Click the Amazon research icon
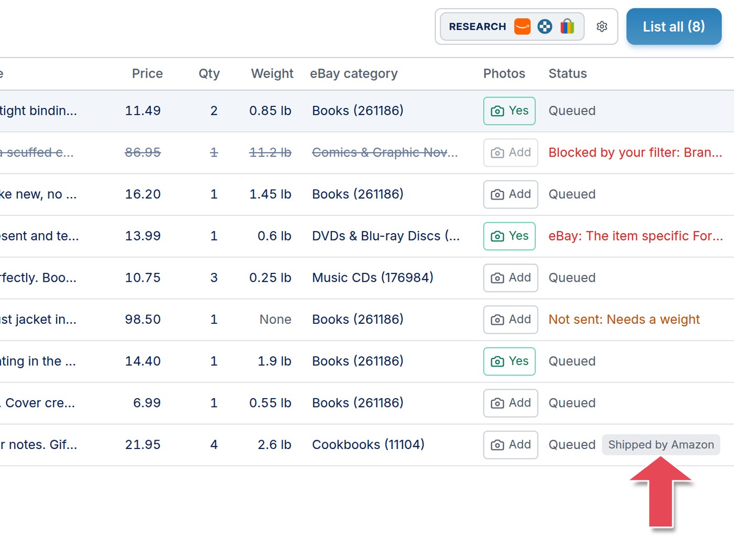734x560 pixels. [522, 26]
